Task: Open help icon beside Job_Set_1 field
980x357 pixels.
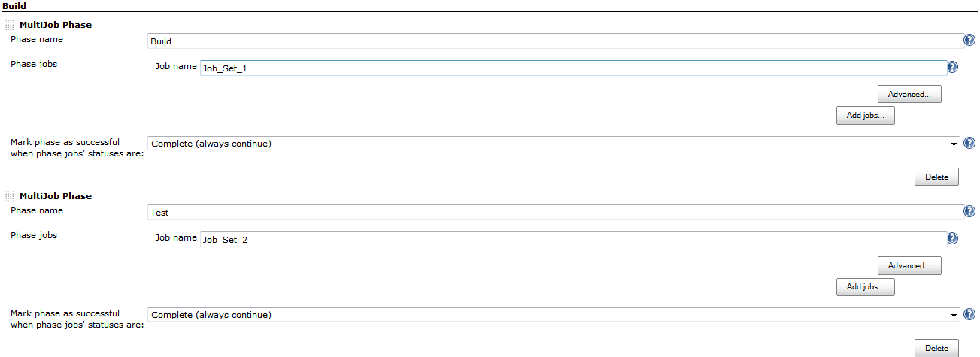Action: tap(952, 67)
